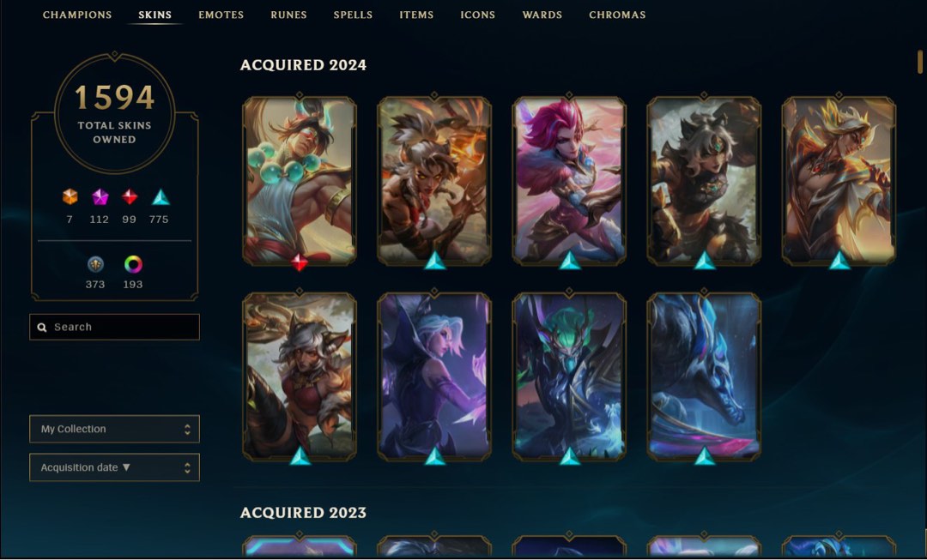927x560 pixels.
Task: Open the Wards tab
Action: point(542,15)
